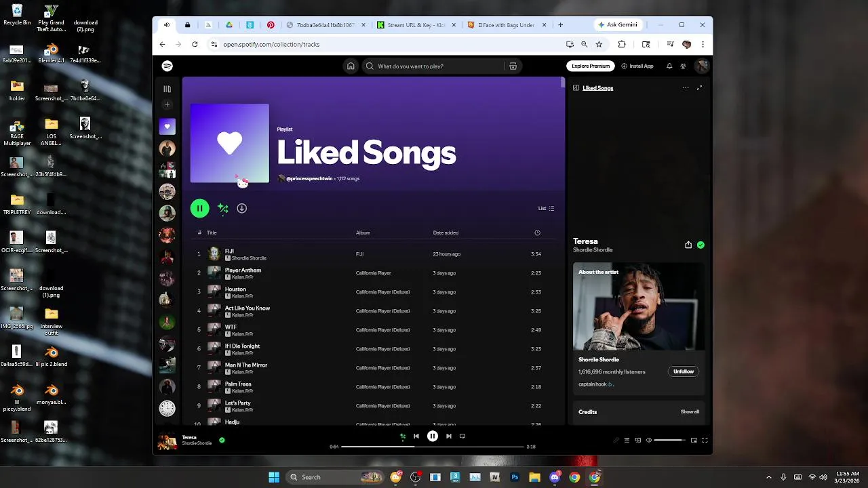This screenshot has height=488, width=868.
Task: Open the California Player album link for Player Anthem
Action: [374, 273]
